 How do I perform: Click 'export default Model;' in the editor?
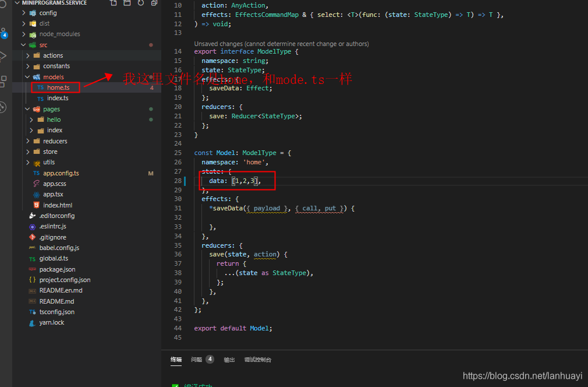(233, 328)
